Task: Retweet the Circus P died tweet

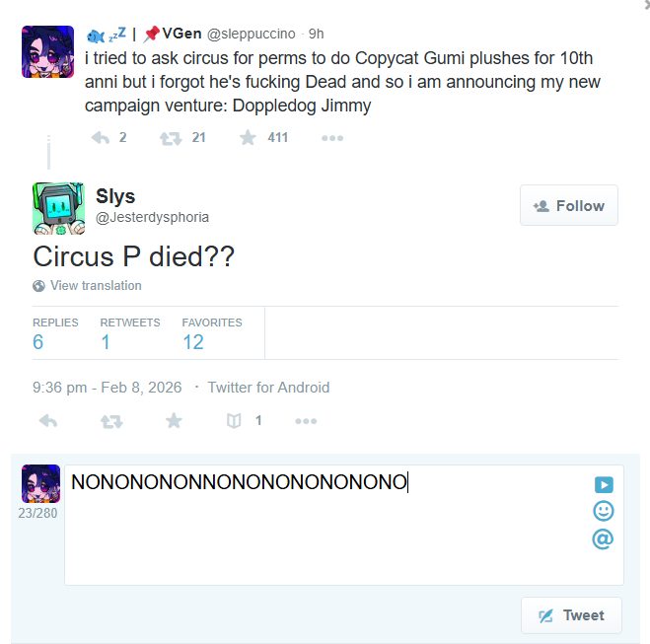Action: point(111,421)
